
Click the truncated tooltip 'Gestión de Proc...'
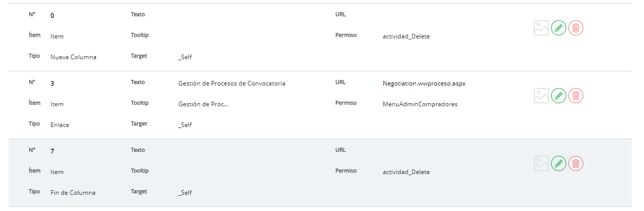click(x=203, y=104)
